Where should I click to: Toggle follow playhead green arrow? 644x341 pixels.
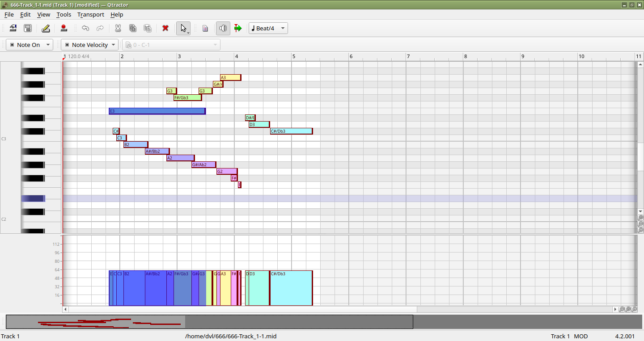[x=238, y=28]
